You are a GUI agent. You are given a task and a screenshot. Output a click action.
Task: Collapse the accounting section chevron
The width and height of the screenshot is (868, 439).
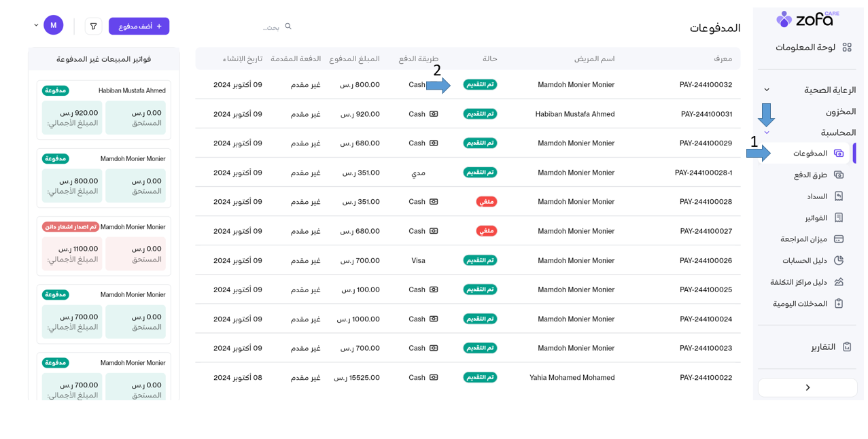[767, 133]
